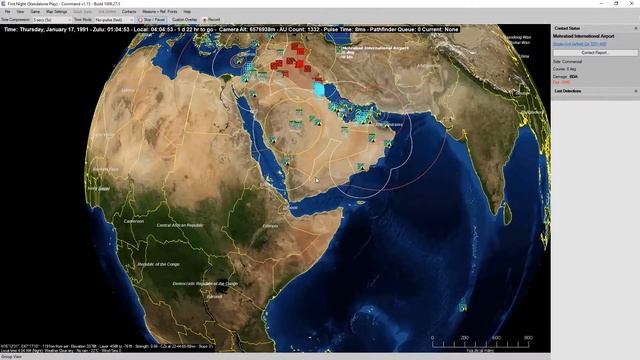Click the Democratic Republic of the Congo label

pos(205,283)
